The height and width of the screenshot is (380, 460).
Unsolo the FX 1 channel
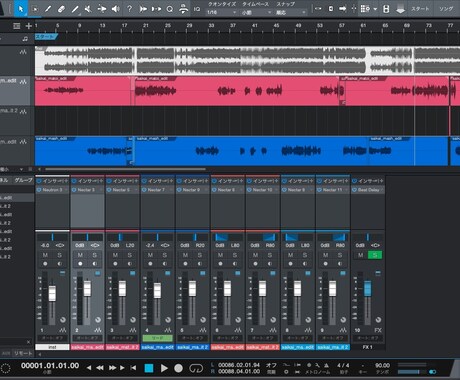375,255
